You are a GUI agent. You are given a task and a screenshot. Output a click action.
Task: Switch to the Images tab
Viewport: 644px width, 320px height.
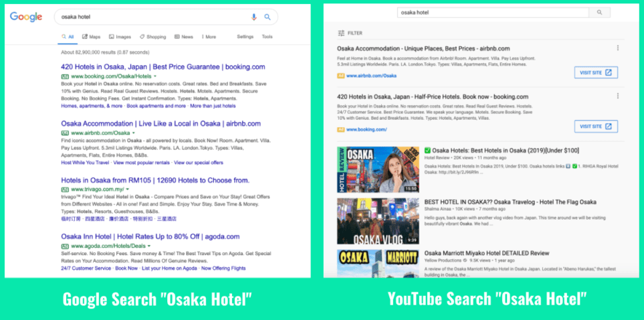pyautogui.click(x=120, y=37)
